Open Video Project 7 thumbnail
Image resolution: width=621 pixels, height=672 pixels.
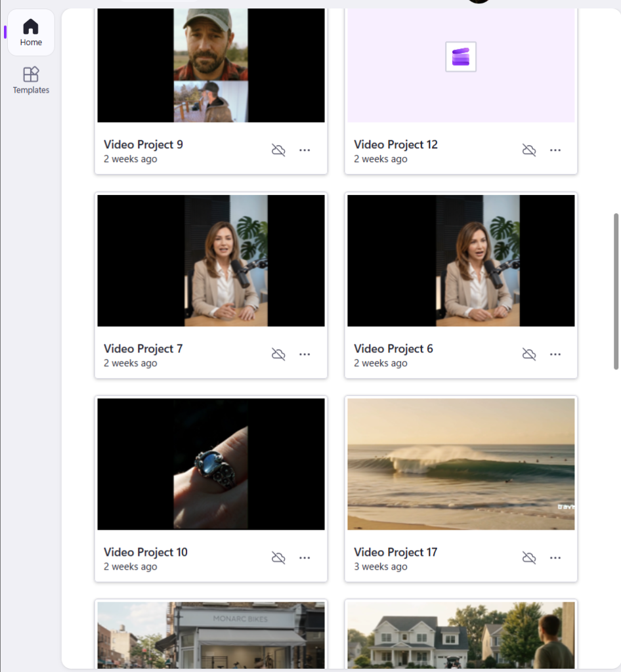(211, 261)
